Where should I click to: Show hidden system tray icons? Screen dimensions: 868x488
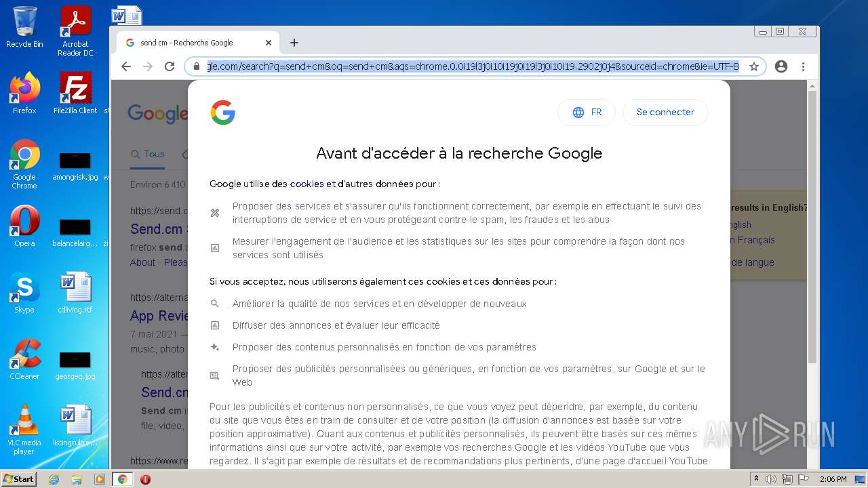tap(756, 479)
